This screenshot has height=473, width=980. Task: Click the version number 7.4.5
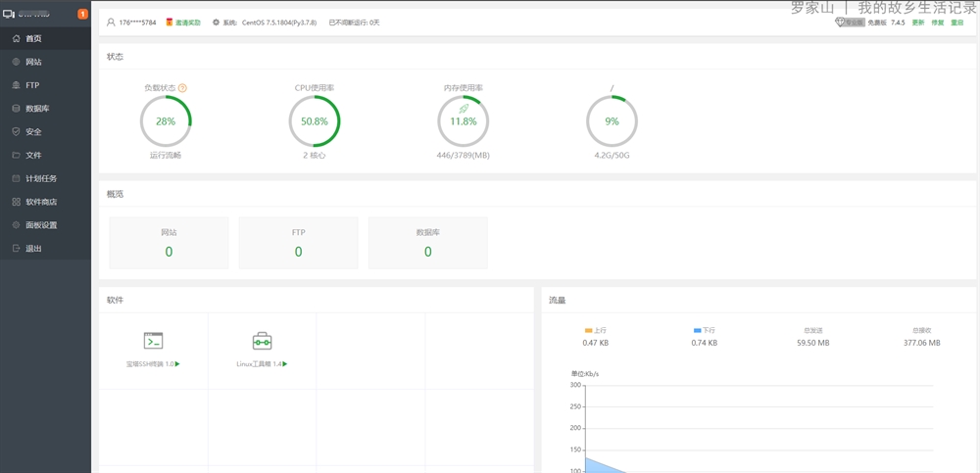(x=898, y=23)
